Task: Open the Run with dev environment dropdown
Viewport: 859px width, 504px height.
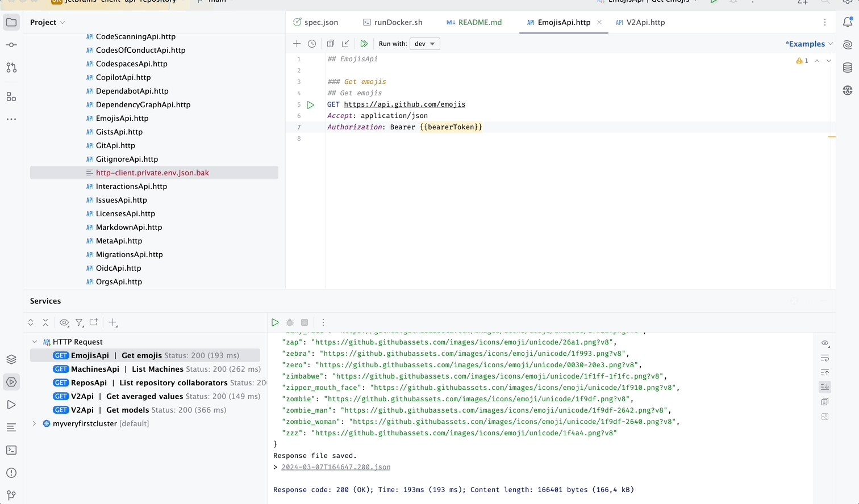Action: click(x=424, y=44)
